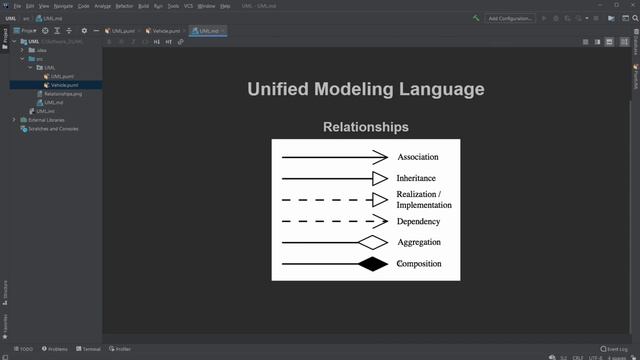Click the Debug bug icon
Screen dimensions: 640x360
(x=556, y=18)
